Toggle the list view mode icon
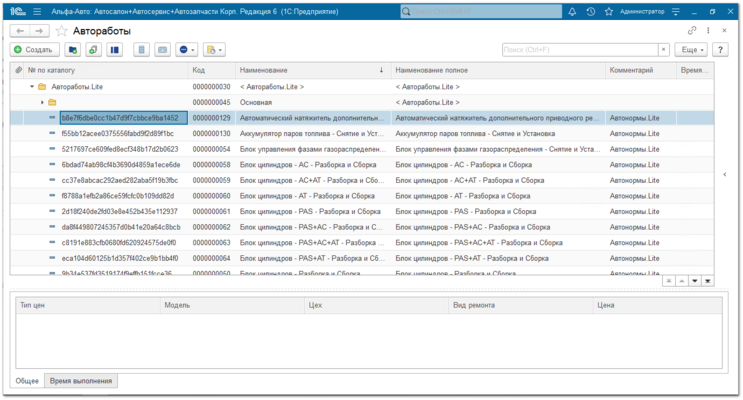Viewport: 743px width, 400px height. (x=115, y=50)
